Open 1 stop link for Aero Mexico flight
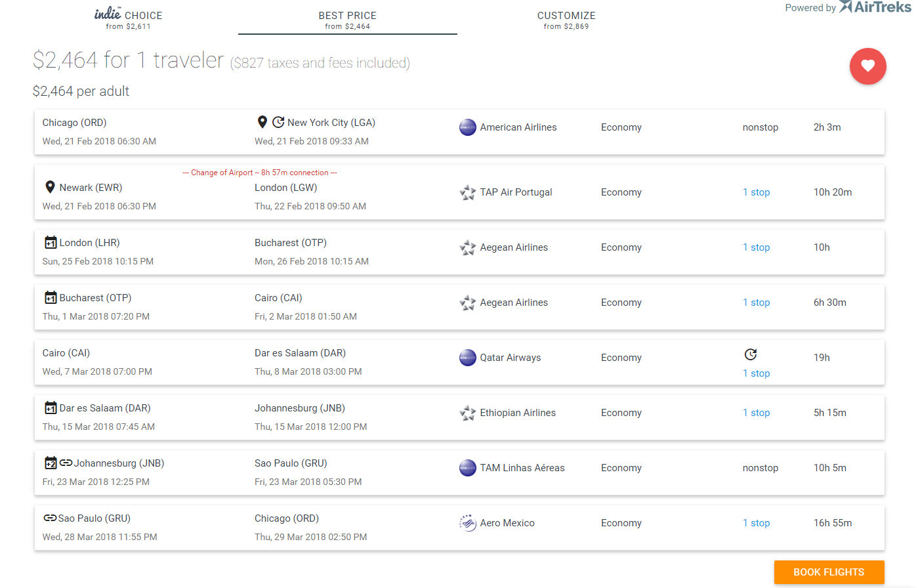The width and height of the screenshot is (918, 588). (x=756, y=523)
